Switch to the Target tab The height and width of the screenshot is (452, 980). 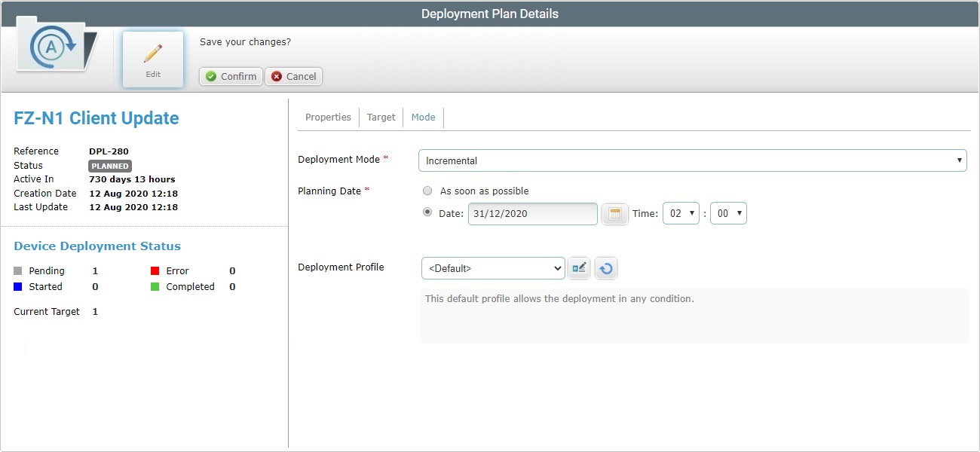tap(381, 117)
